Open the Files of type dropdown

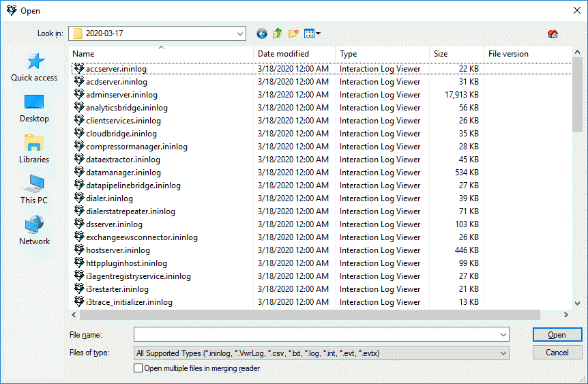pyautogui.click(x=503, y=353)
